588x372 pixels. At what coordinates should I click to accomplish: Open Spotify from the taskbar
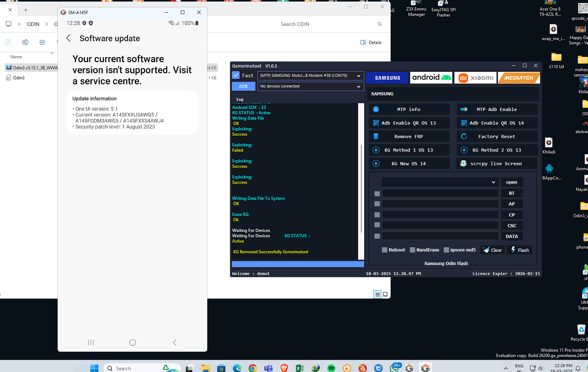click(331, 368)
